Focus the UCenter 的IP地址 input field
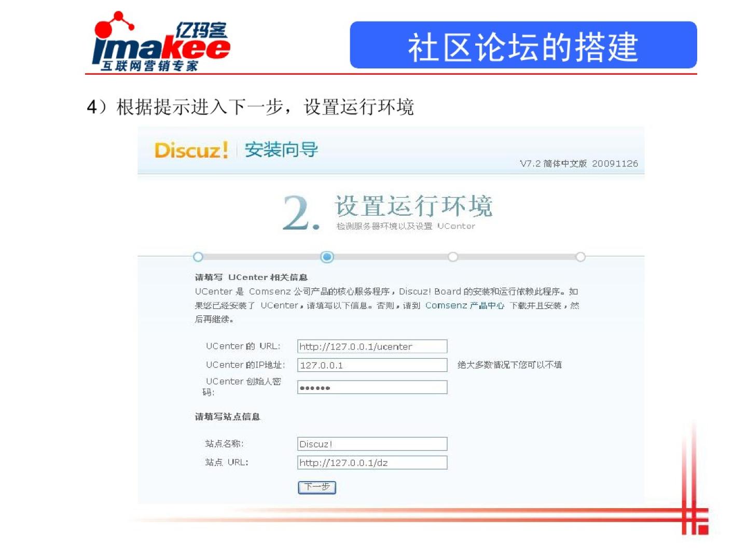This screenshot has width=747, height=560. (x=372, y=365)
